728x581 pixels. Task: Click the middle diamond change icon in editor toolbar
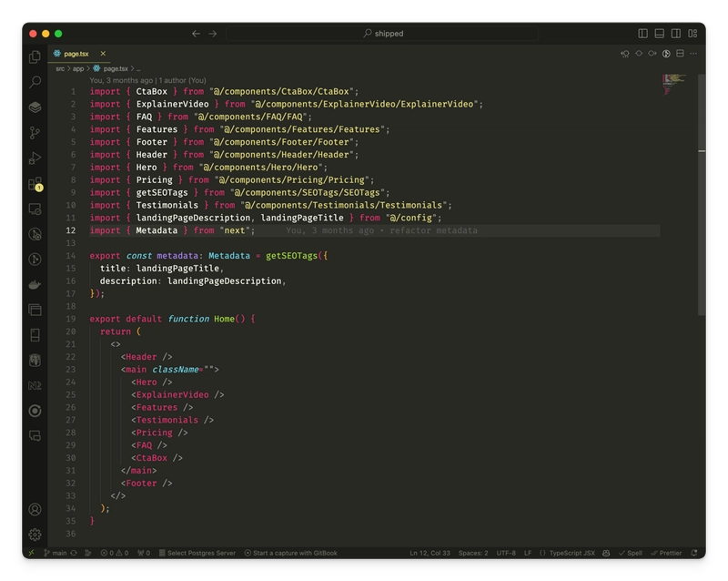[639, 54]
